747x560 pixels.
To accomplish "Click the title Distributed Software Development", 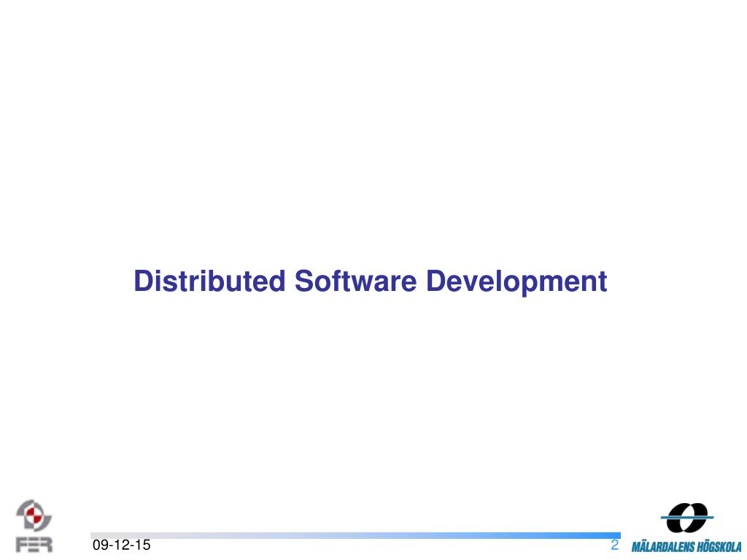I will pos(370,281).
